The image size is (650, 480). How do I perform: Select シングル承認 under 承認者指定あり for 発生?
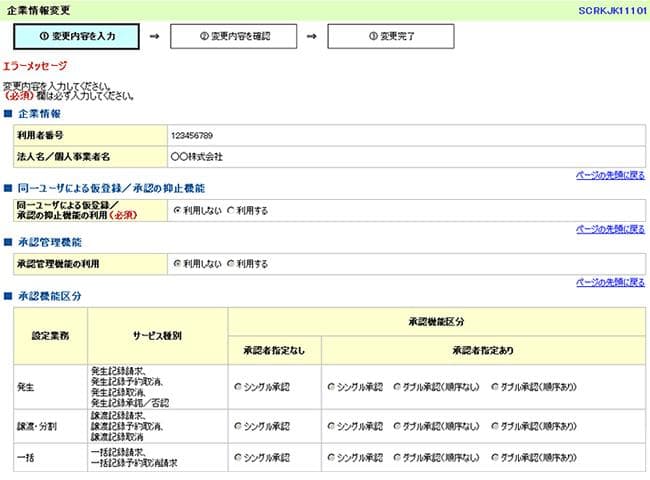[331, 386]
